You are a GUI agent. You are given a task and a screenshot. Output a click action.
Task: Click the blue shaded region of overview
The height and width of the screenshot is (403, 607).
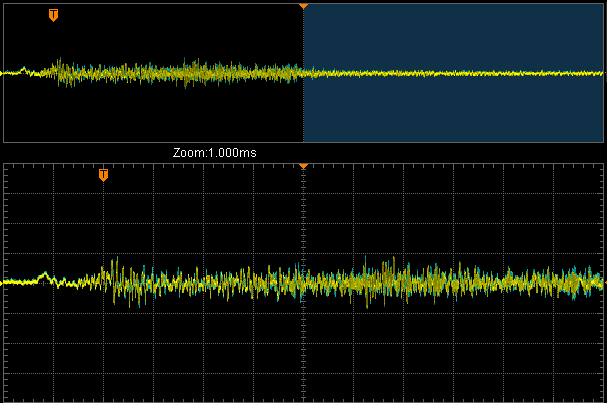coord(453,73)
